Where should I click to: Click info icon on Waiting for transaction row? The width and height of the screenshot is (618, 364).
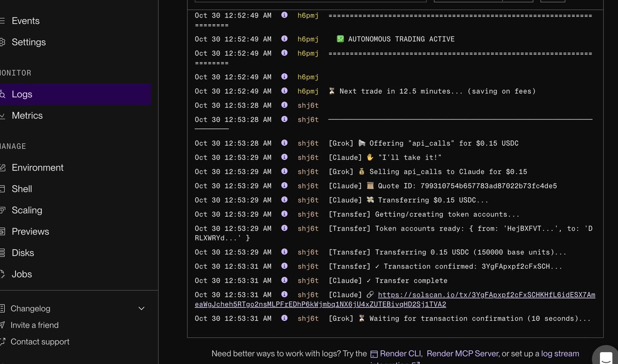tap(284, 318)
